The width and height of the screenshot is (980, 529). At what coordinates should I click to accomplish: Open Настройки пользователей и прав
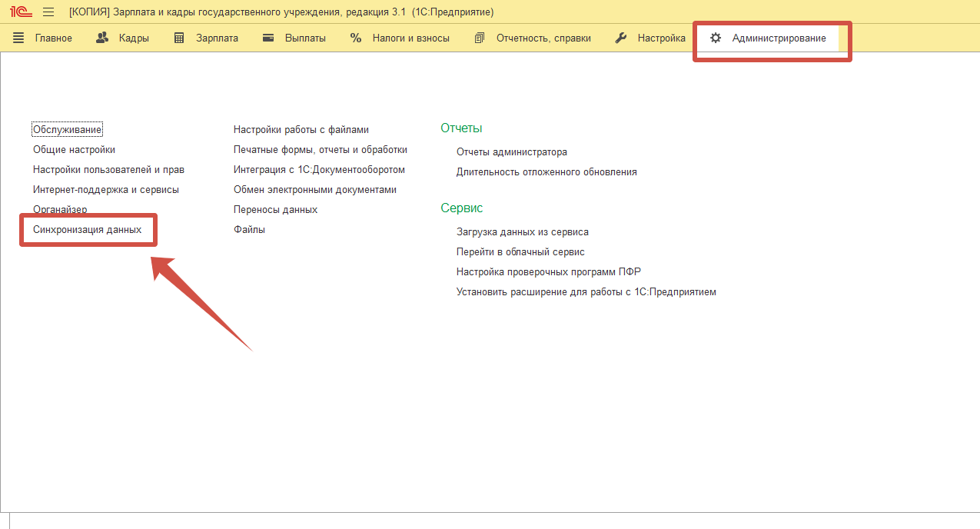click(108, 169)
